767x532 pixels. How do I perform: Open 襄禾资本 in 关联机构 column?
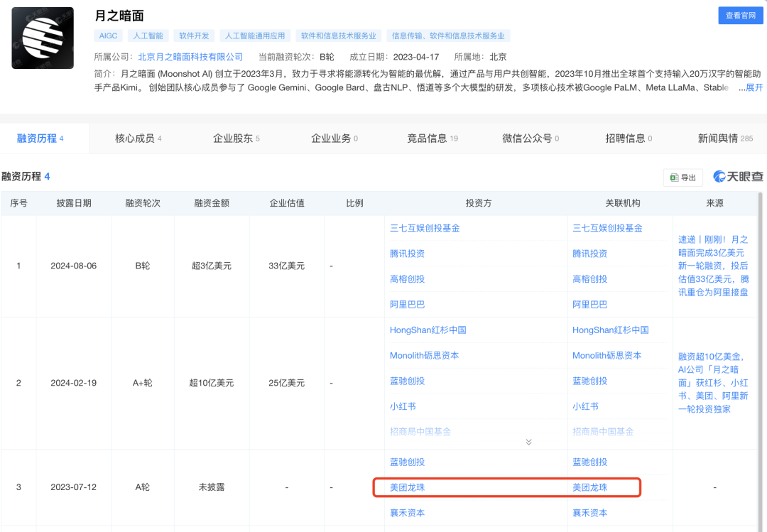[589, 513]
